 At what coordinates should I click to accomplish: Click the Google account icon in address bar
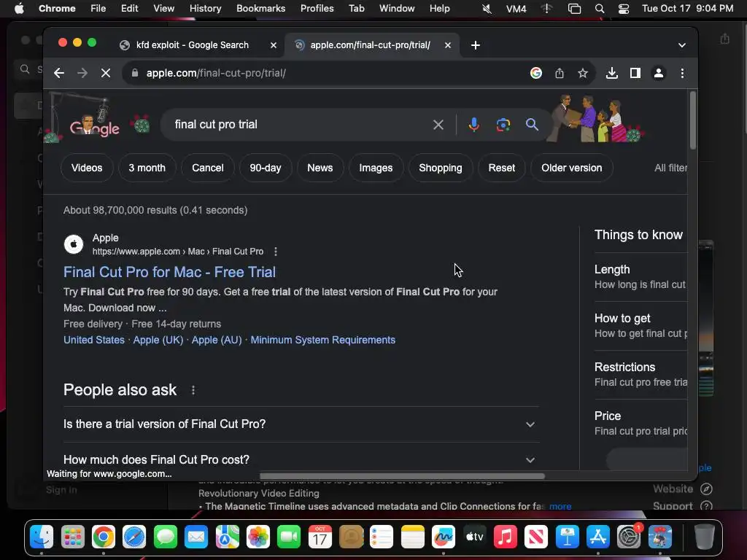click(536, 73)
